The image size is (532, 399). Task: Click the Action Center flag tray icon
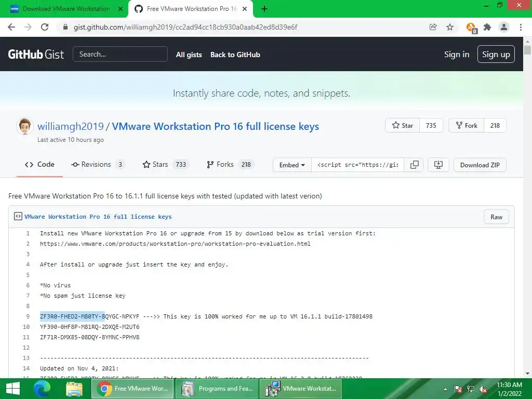[458, 389]
